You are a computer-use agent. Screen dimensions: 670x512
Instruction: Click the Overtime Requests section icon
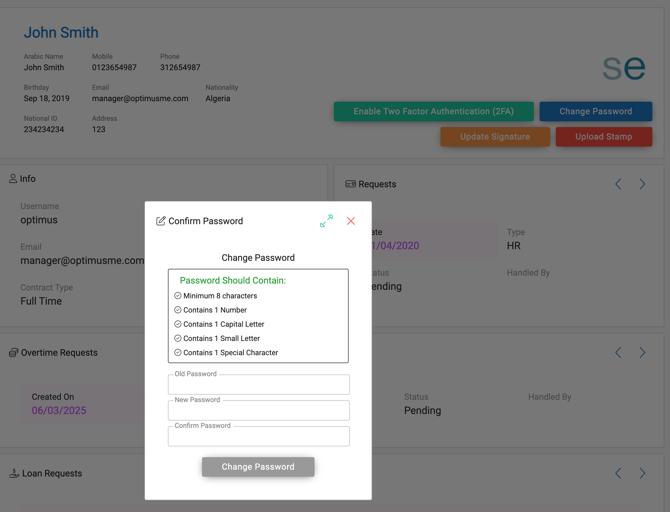[x=13, y=353]
